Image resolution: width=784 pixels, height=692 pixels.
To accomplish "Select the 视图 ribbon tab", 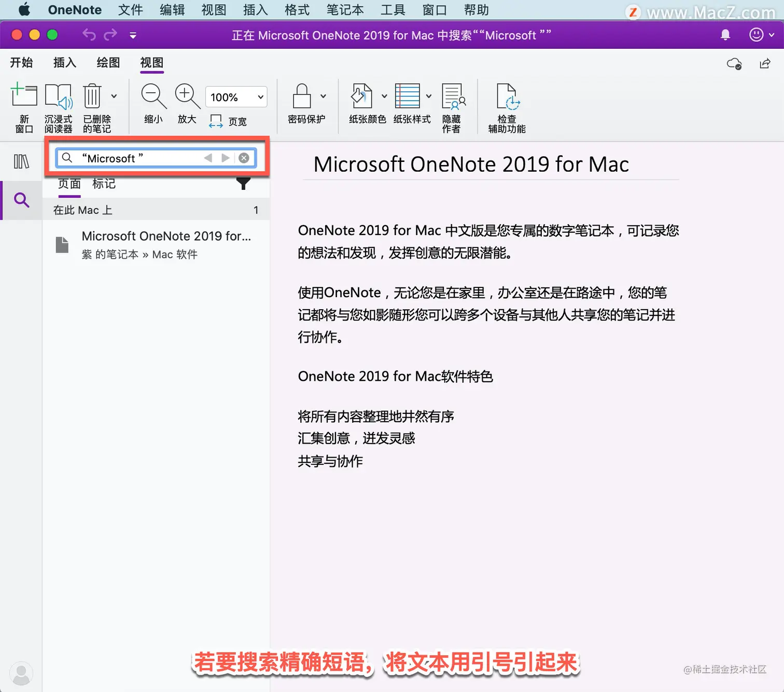I will pyautogui.click(x=152, y=63).
